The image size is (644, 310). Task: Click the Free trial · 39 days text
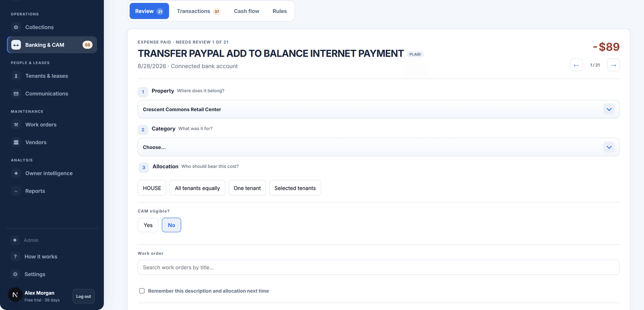coord(42,300)
